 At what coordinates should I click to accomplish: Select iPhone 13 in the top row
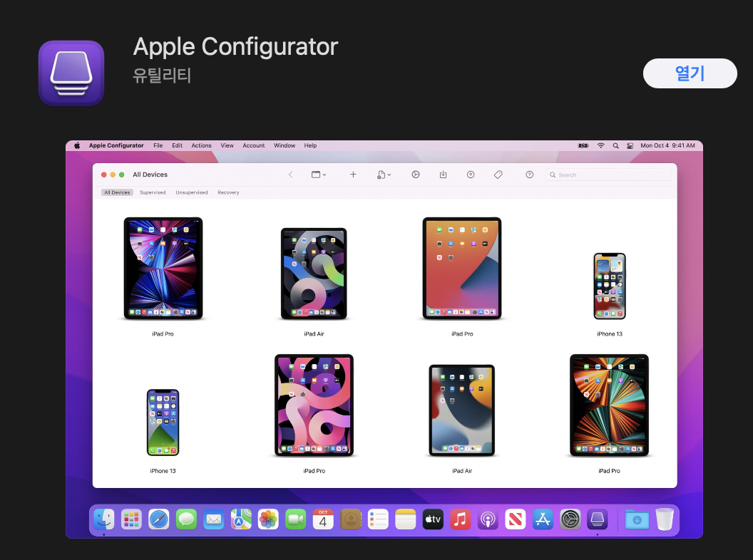pyautogui.click(x=610, y=286)
